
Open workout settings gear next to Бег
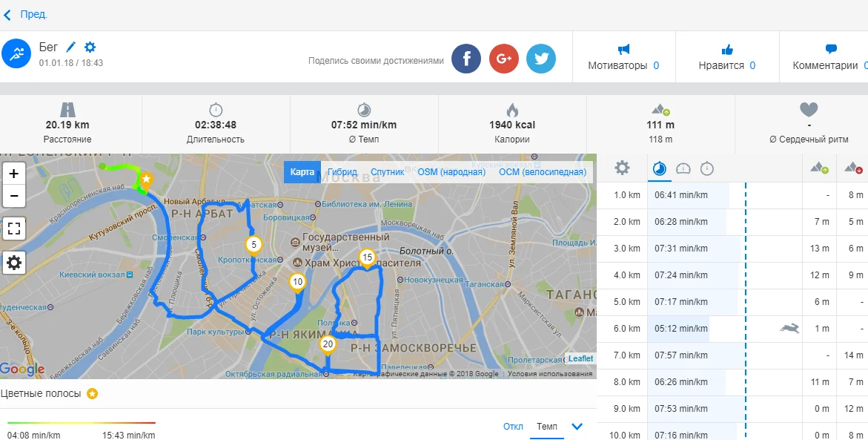tap(90, 47)
